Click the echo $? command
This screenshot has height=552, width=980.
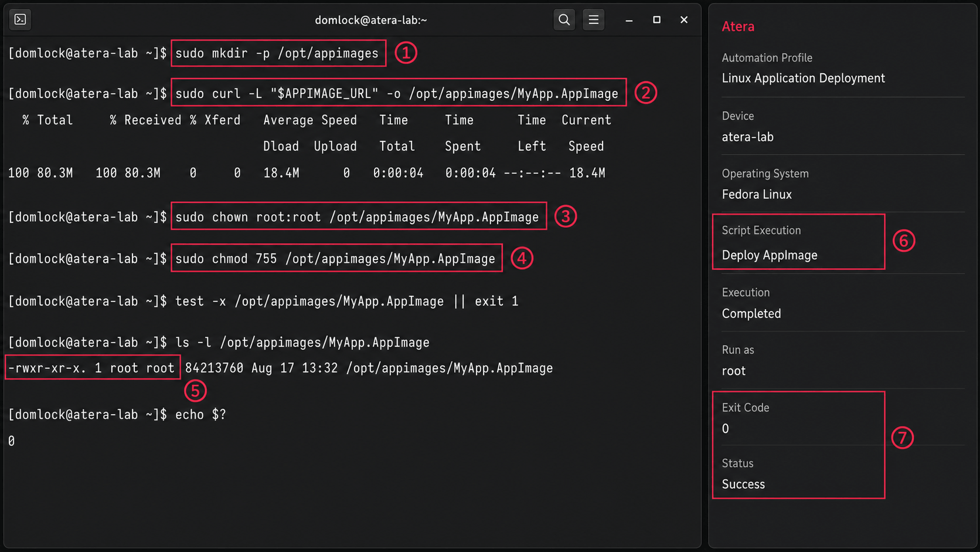200,415
